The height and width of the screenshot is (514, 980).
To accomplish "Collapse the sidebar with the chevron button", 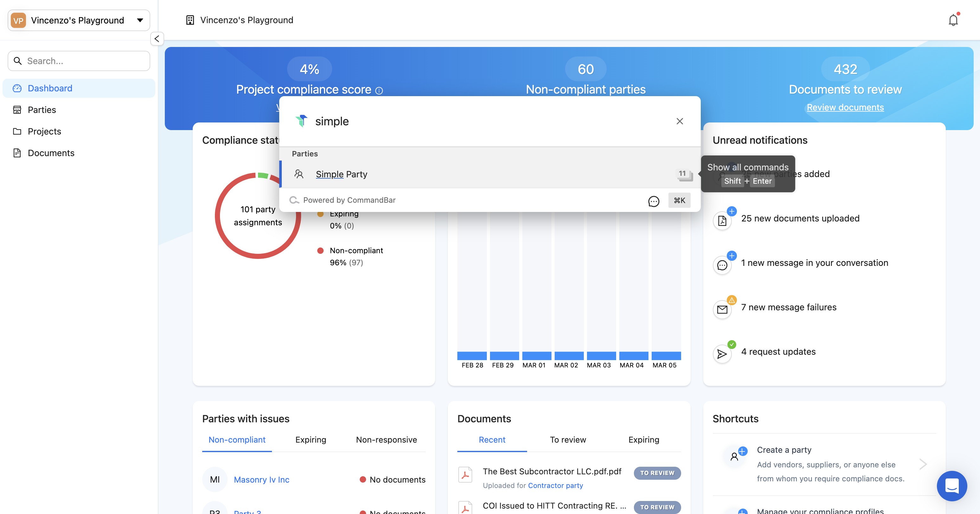I will [x=157, y=38].
